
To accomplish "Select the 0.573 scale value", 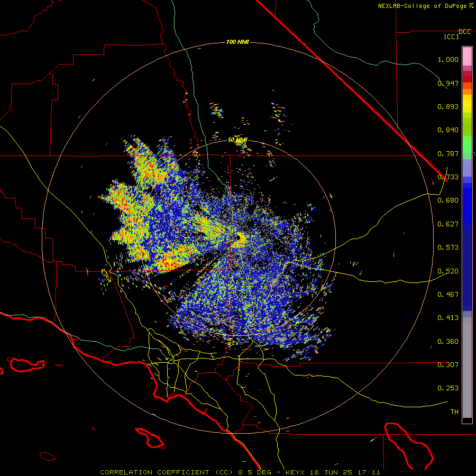I will pyautogui.click(x=448, y=248).
